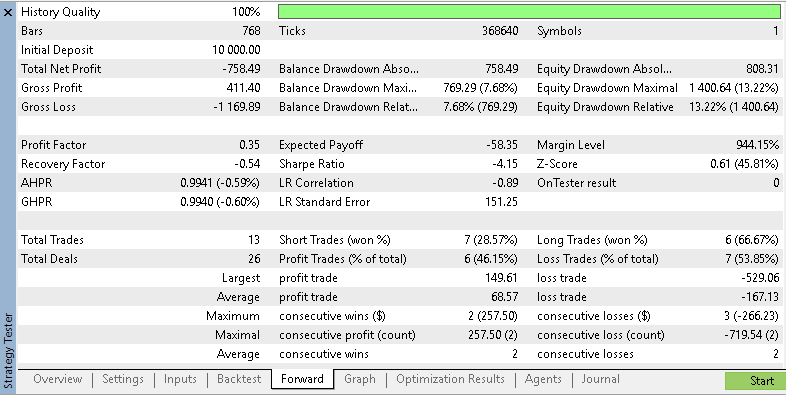Image resolution: width=786 pixels, height=396 pixels.
Task: Click the Symbols label
Action: point(559,31)
